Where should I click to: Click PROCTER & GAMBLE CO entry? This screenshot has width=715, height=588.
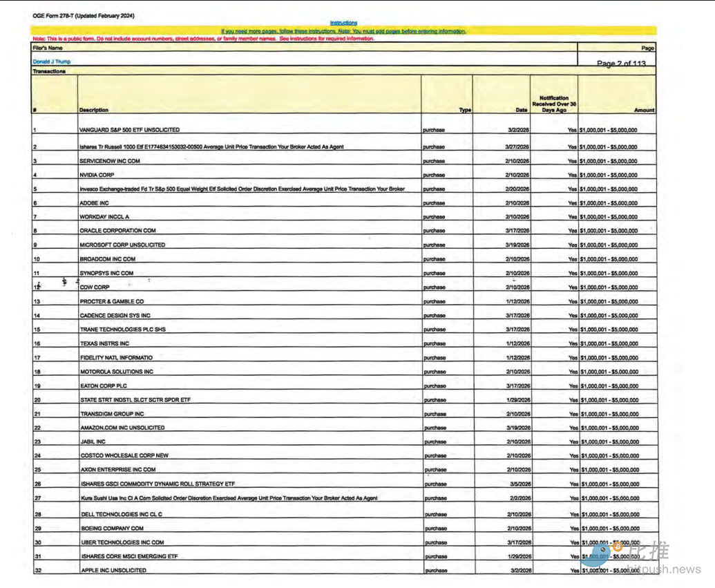[x=112, y=301]
